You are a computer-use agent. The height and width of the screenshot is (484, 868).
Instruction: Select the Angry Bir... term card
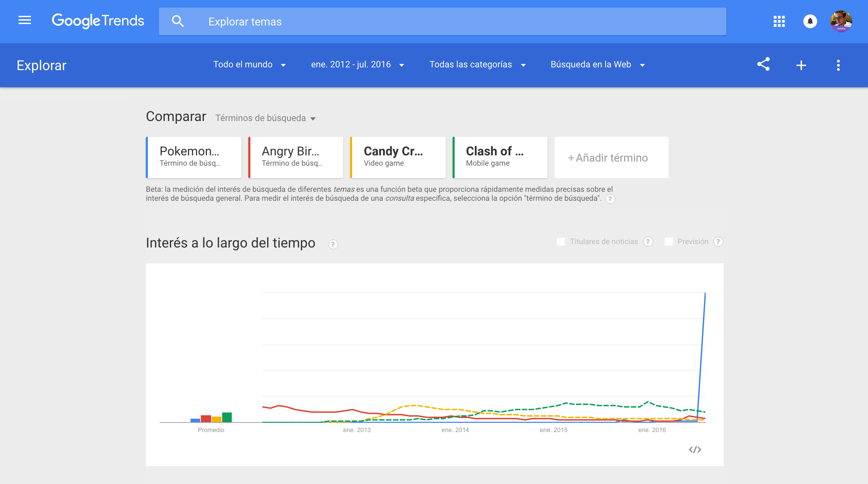[296, 157]
